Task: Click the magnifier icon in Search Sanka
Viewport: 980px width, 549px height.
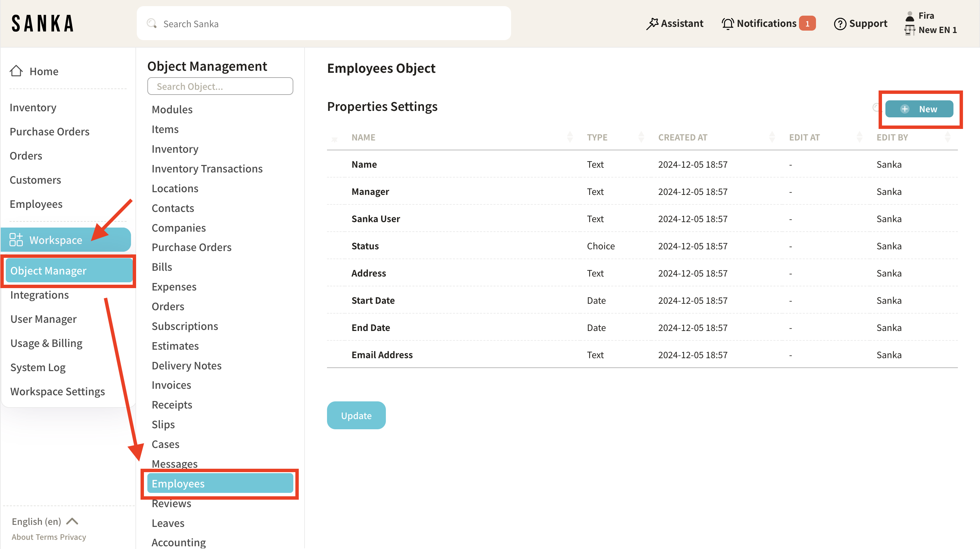Action: [152, 23]
